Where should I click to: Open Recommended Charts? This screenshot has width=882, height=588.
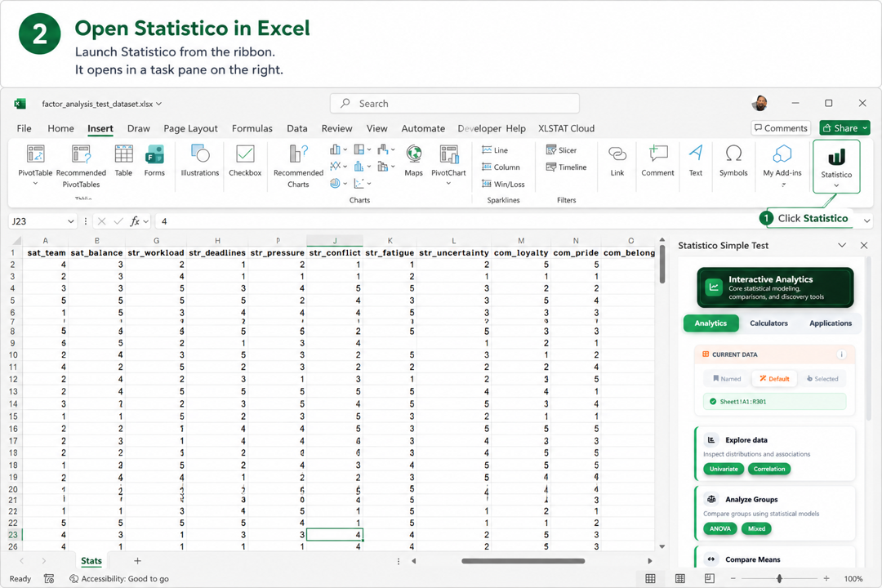point(298,166)
